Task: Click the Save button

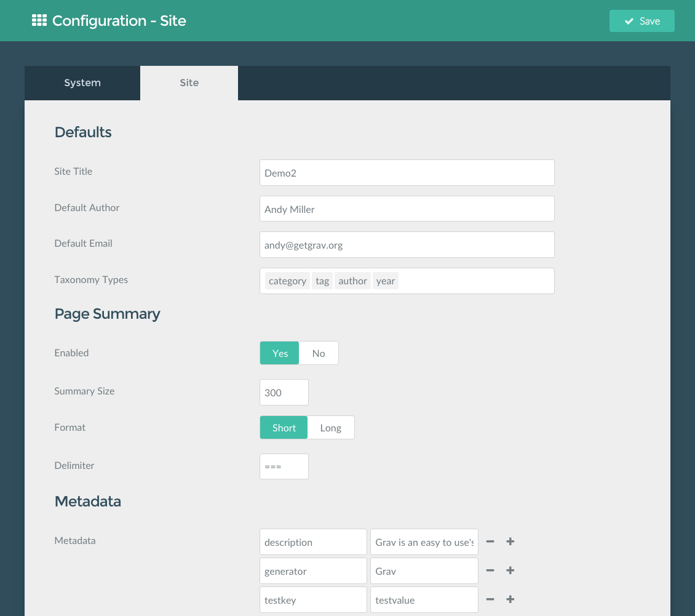Action: click(x=642, y=21)
